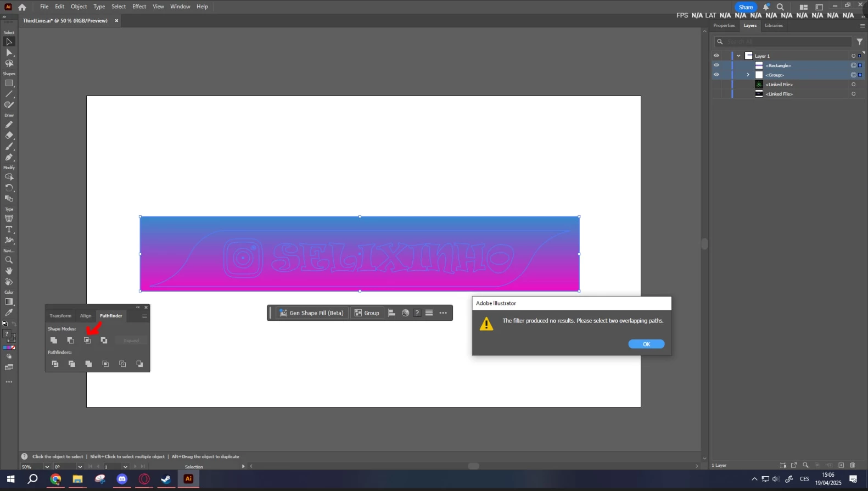The image size is (868, 491).
Task: Open the File menu
Action: [44, 7]
